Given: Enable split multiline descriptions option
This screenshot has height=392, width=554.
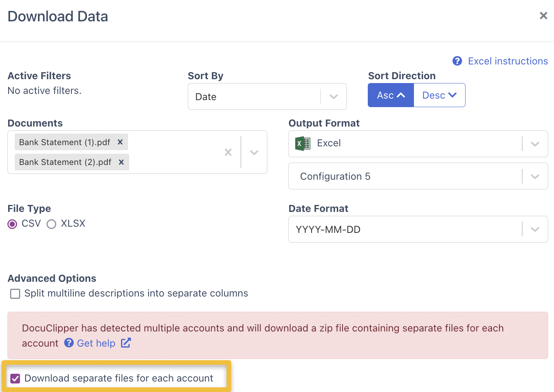Looking at the screenshot, I should coord(15,294).
